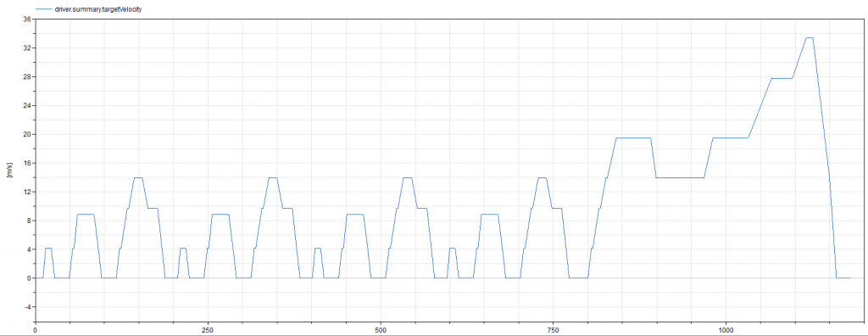Click the x-axis value 250
Viewport: 868px width, 336px height.
(209, 329)
